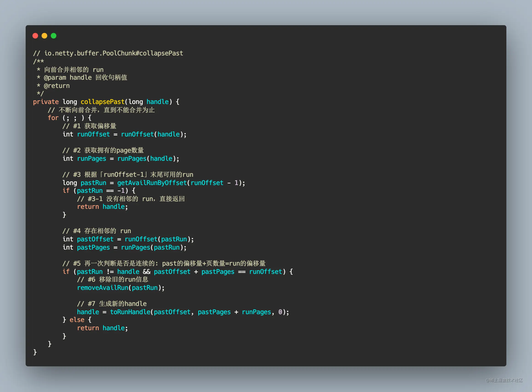Click the '#5 再一次判断是否是连续的' comment
Image resolution: width=532 pixels, height=392 pixels.
[x=164, y=263]
